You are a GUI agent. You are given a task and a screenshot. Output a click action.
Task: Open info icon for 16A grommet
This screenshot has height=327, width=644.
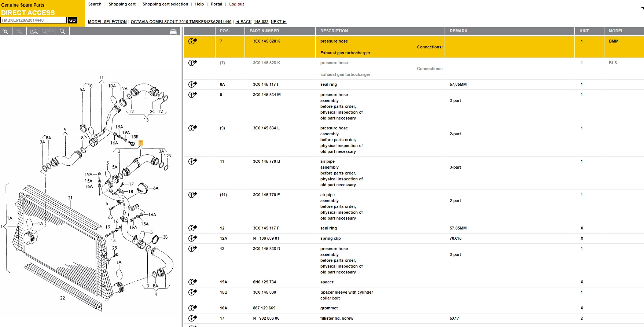click(x=192, y=308)
